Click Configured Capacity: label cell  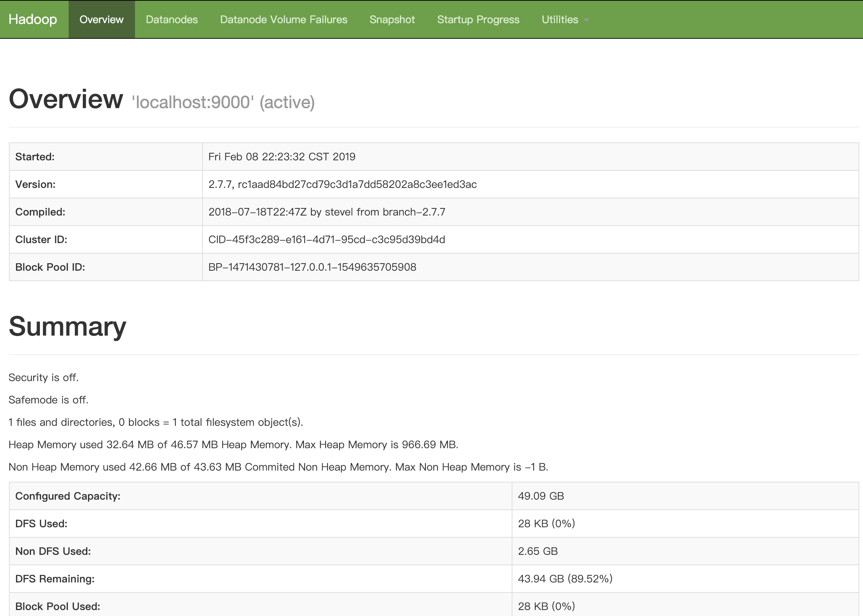tap(261, 496)
